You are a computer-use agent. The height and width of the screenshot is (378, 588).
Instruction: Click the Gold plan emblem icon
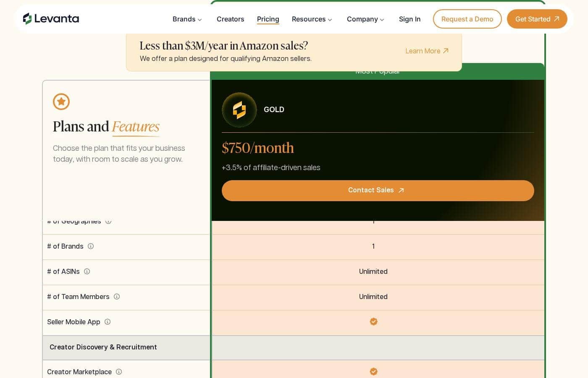pos(239,110)
